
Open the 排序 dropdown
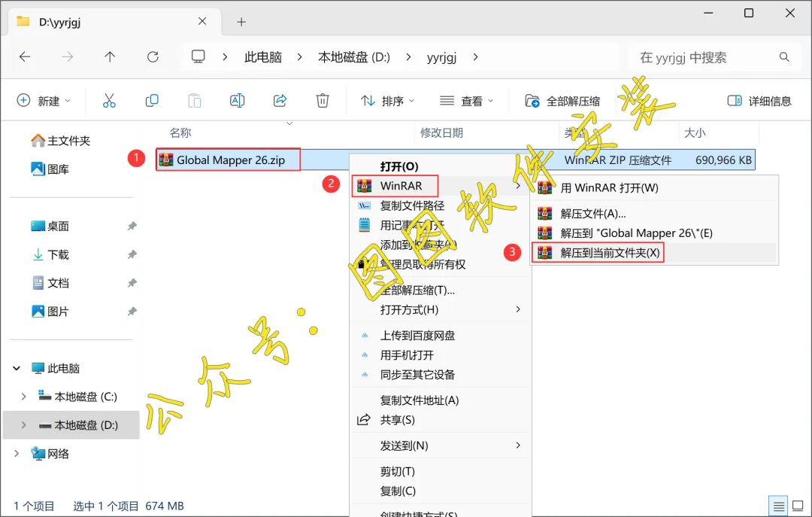click(x=388, y=101)
